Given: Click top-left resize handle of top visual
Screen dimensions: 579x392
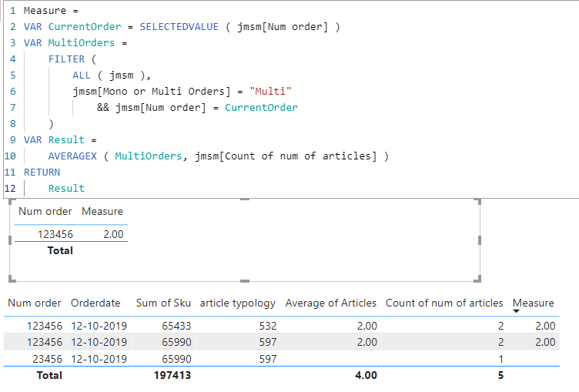Looking at the screenshot, I should coord(12,202).
